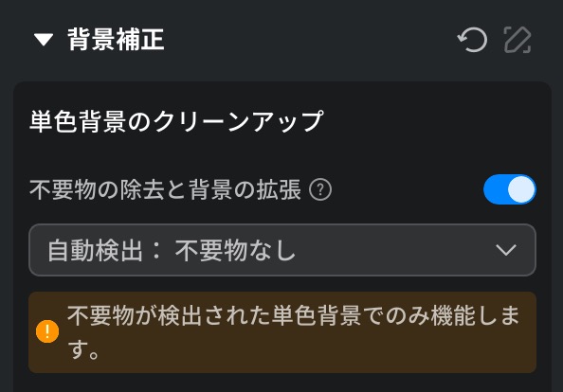This screenshot has width=563, height=392.
Task: Show tooltip via the circled ? icon
Action: click(320, 189)
